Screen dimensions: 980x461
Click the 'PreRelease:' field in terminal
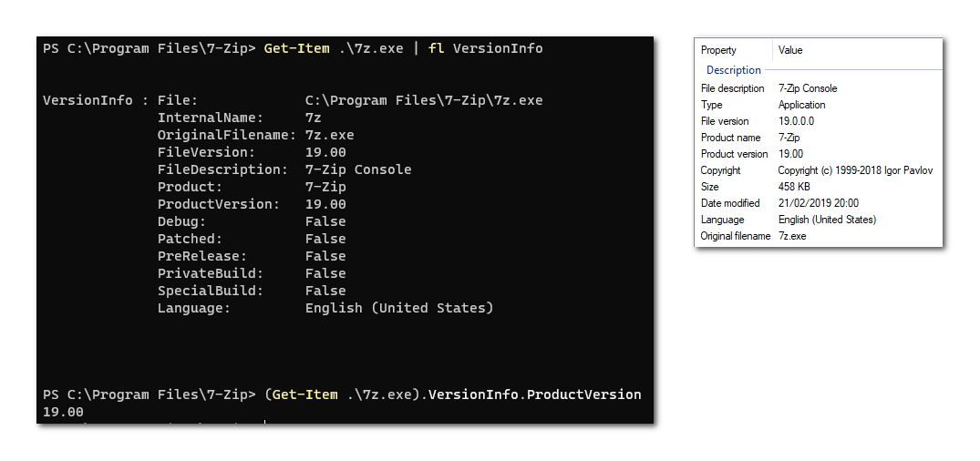tap(202, 256)
